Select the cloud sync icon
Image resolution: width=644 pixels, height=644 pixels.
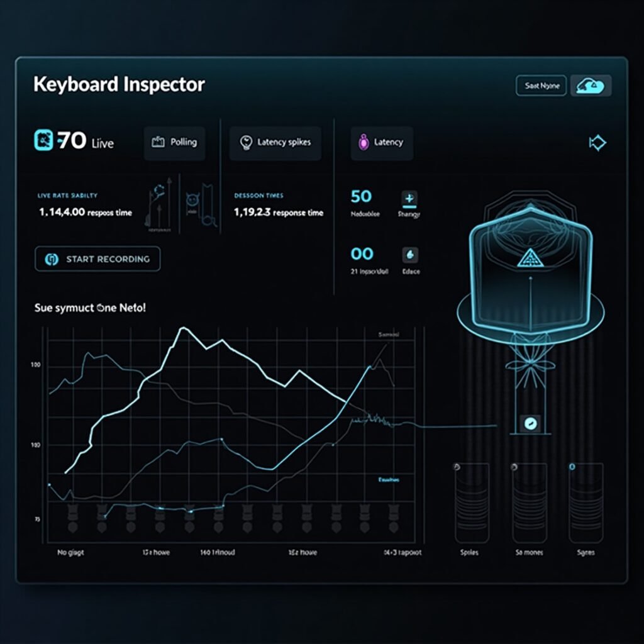point(590,86)
